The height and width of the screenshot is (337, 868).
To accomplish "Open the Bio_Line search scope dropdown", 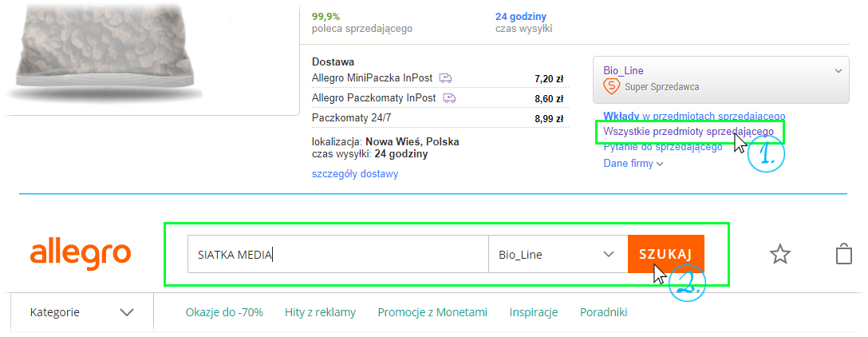I will point(558,255).
